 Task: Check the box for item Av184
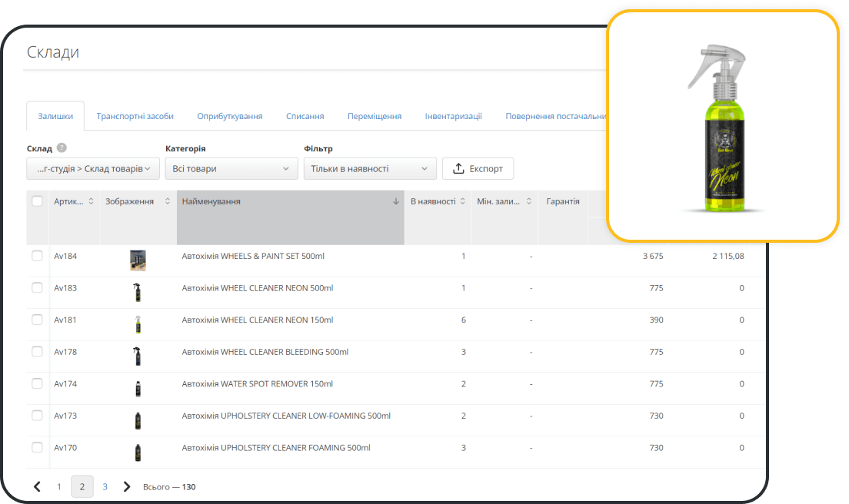pyautogui.click(x=37, y=256)
